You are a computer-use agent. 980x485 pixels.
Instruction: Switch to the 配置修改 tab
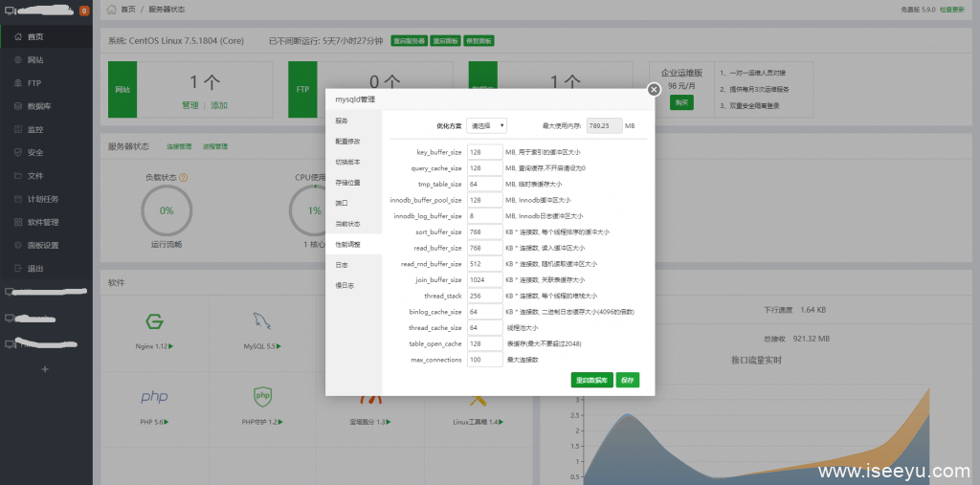(x=354, y=142)
